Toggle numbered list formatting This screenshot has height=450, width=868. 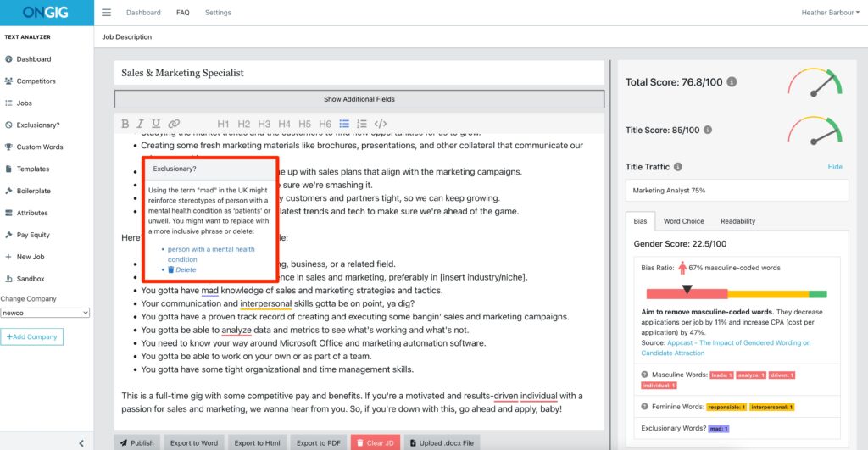click(x=362, y=124)
